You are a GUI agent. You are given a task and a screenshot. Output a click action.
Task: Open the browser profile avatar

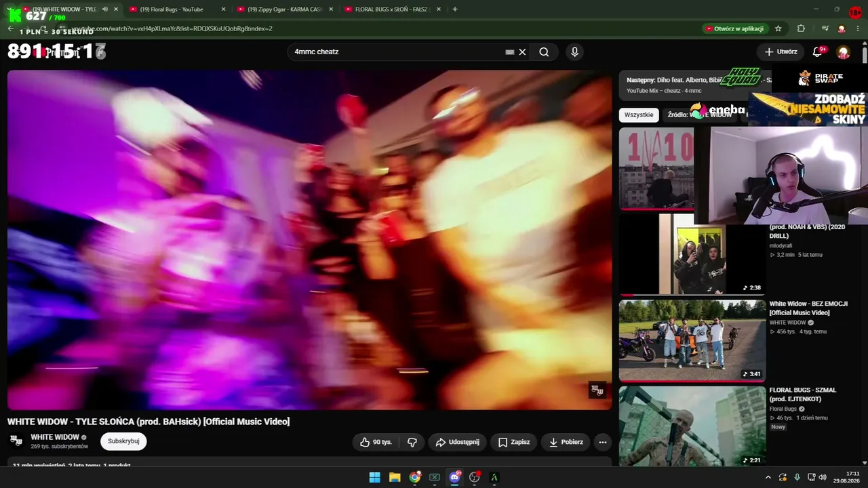pyautogui.click(x=842, y=28)
